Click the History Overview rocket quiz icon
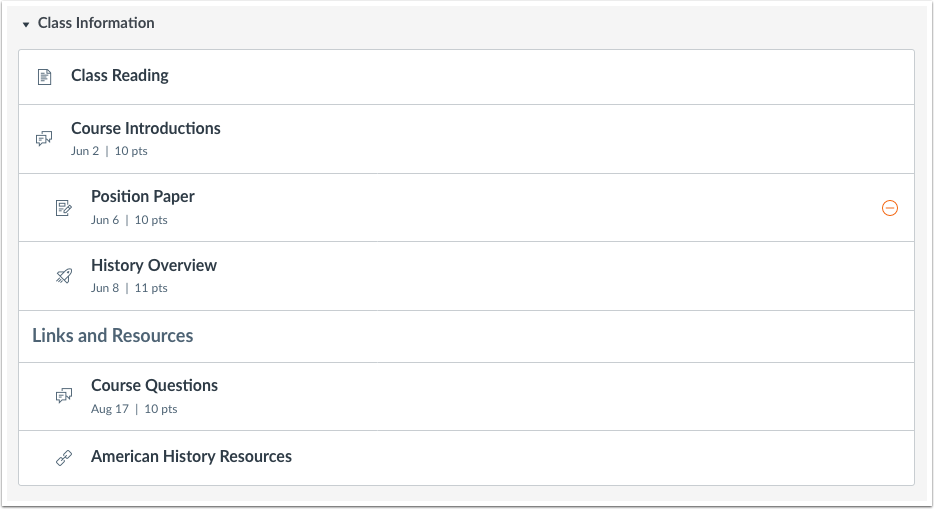Viewport: 934px width, 509px height. [x=64, y=276]
